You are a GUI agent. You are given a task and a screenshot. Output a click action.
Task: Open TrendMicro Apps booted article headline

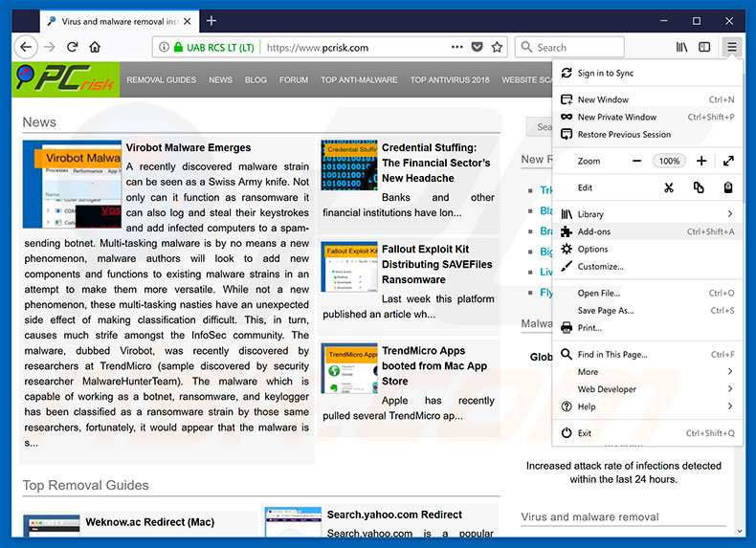click(434, 366)
